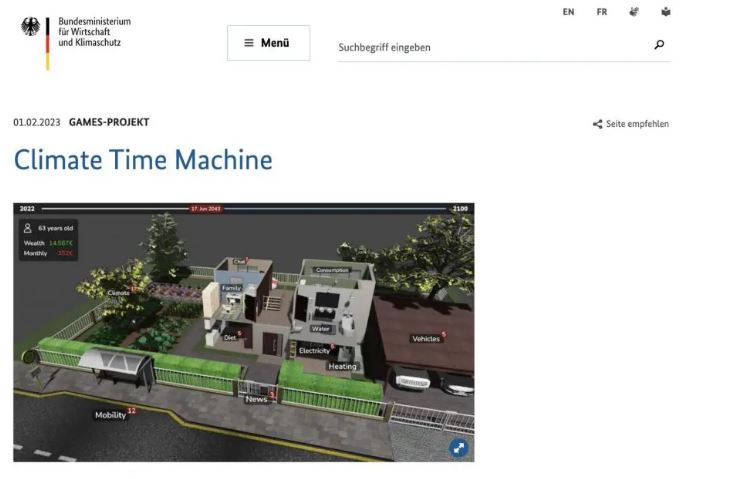This screenshot has height=479, width=751.
Task: Select the Climate label in garden
Action: [118, 293]
